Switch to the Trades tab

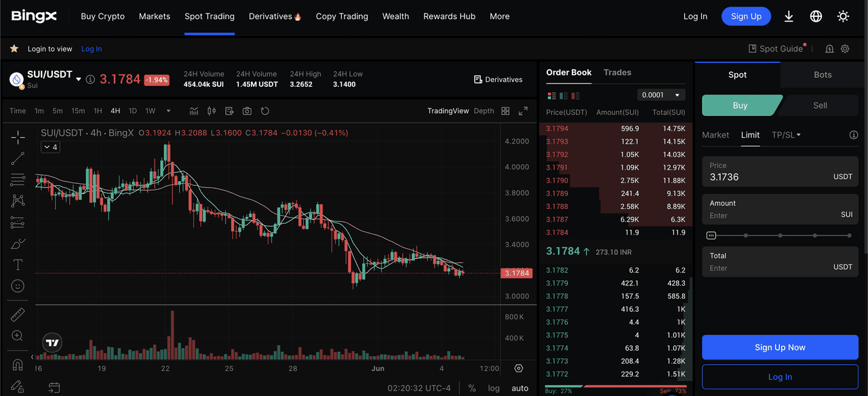click(x=617, y=73)
